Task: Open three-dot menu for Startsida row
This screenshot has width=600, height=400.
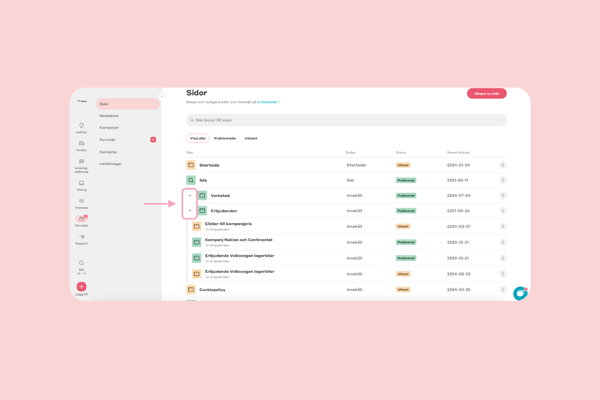Action: 503,165
